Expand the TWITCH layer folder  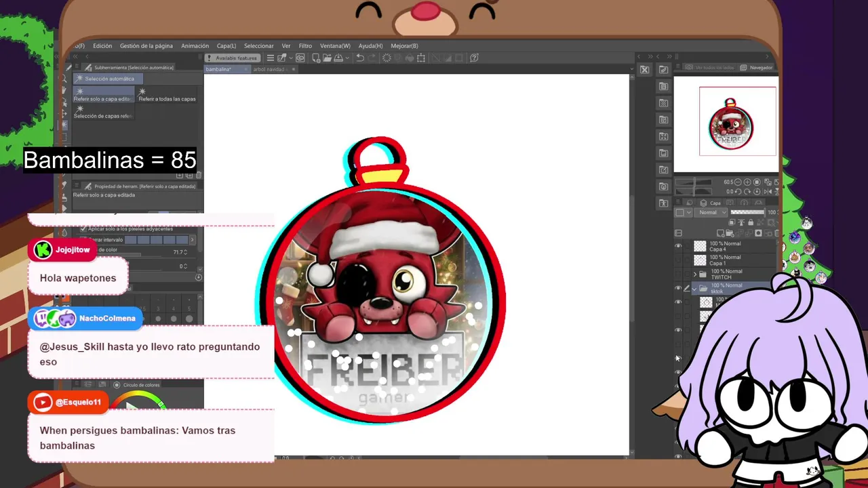[x=695, y=274]
